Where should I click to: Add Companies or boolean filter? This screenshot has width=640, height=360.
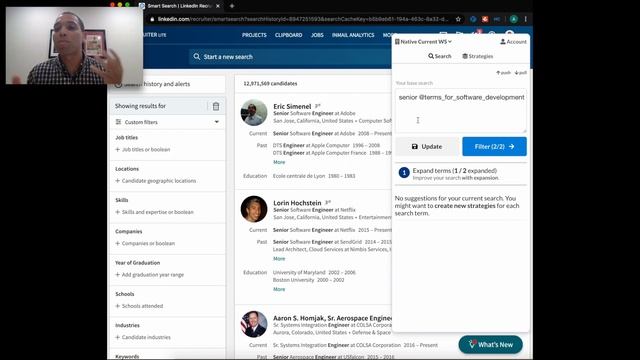coord(145,243)
